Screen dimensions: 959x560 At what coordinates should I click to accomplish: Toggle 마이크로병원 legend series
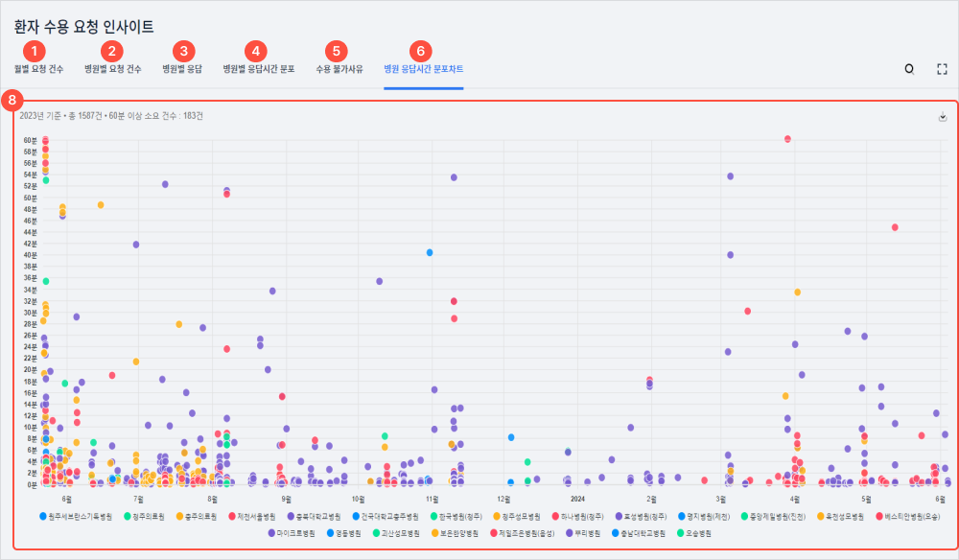pyautogui.click(x=286, y=531)
